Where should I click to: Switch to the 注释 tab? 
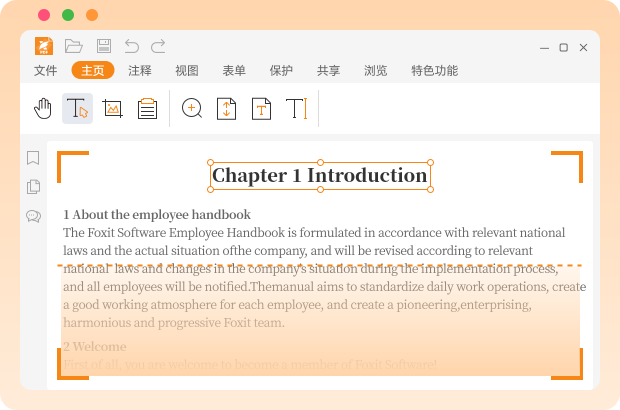pyautogui.click(x=140, y=70)
